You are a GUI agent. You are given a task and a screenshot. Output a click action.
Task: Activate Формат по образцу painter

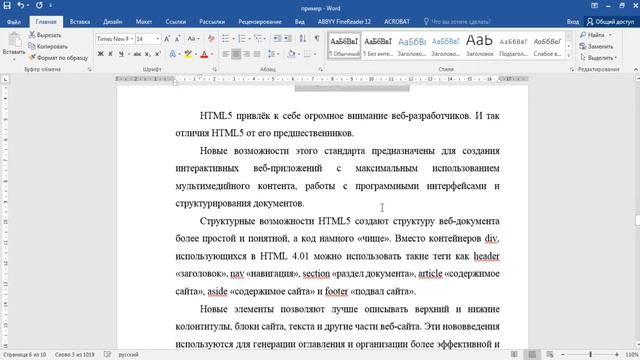click(58, 58)
